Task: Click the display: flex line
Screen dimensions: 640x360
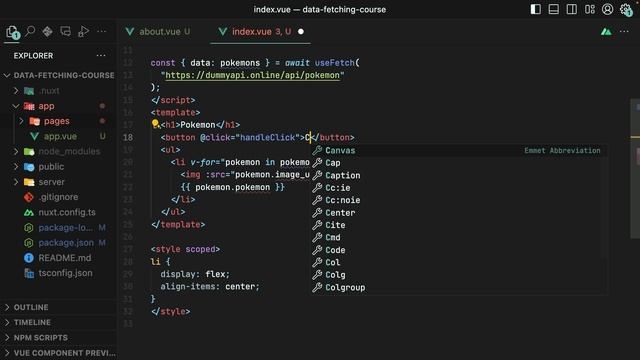Action: pos(195,274)
